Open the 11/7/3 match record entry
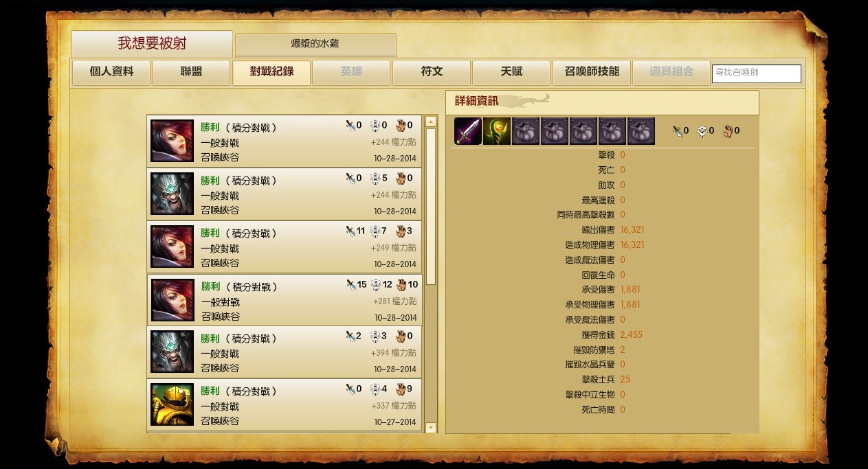Image resolution: width=868 pixels, height=469 pixels. click(285, 247)
